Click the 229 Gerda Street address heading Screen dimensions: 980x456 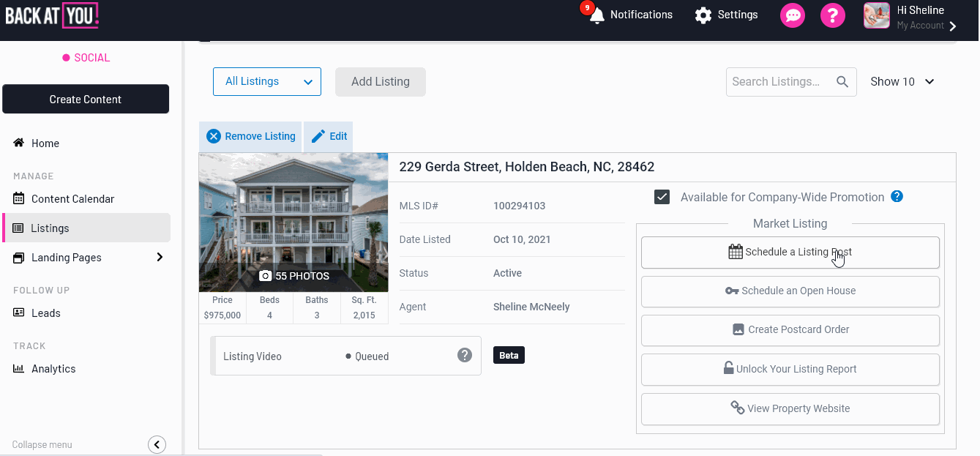[x=527, y=167]
